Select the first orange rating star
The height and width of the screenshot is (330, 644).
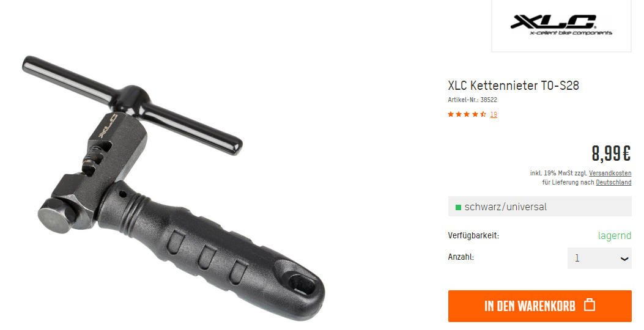pos(451,114)
